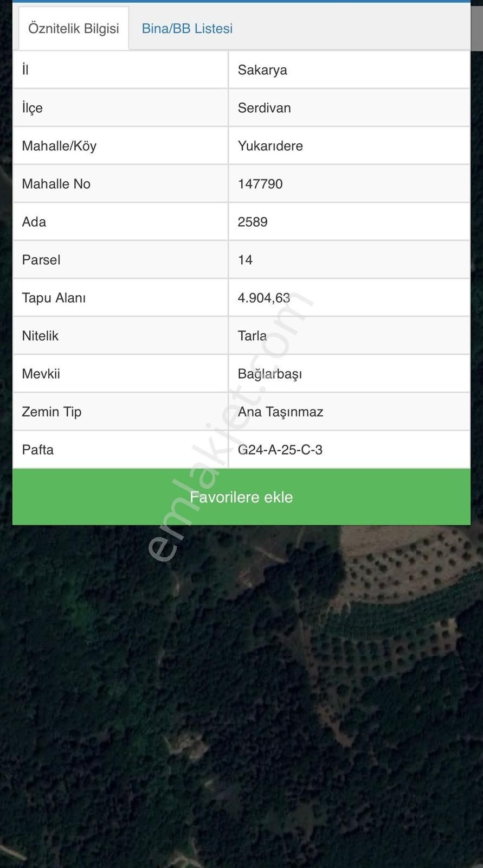
Task: Click the Mahalle No value 147790
Action: [x=260, y=183]
